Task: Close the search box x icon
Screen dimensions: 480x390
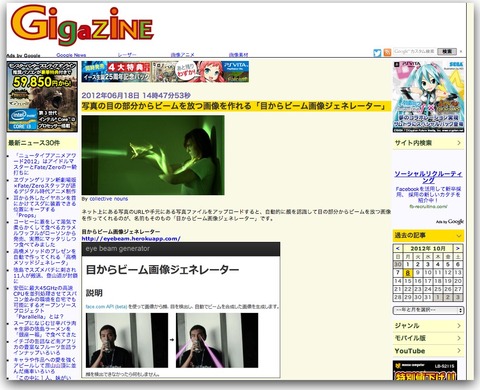Action: point(461,51)
